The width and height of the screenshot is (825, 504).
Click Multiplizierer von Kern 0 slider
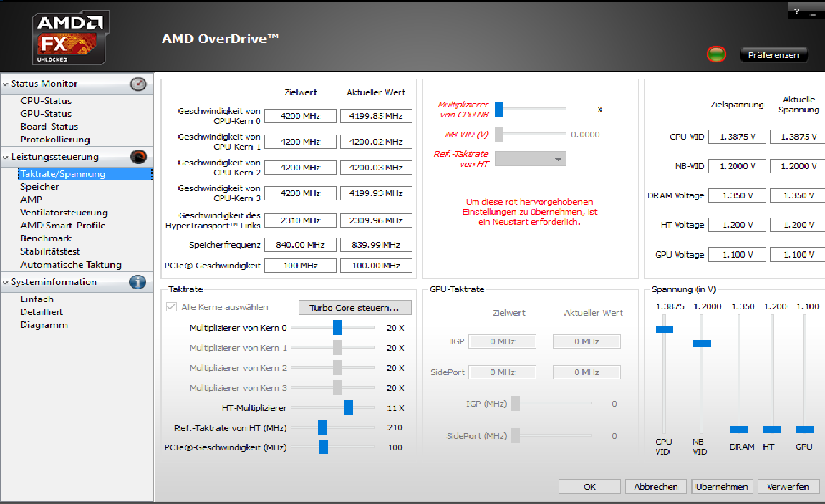337,328
